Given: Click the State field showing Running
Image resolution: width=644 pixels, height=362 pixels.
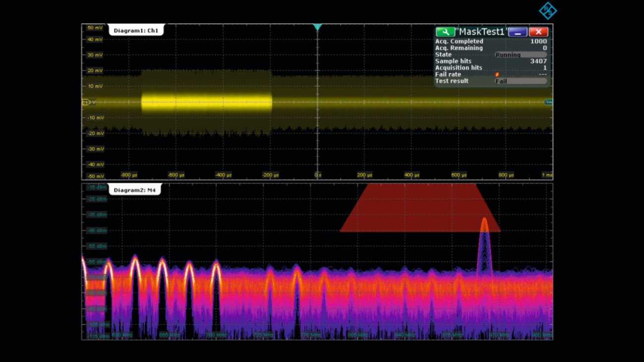Looking at the screenshot, I should tap(520, 55).
